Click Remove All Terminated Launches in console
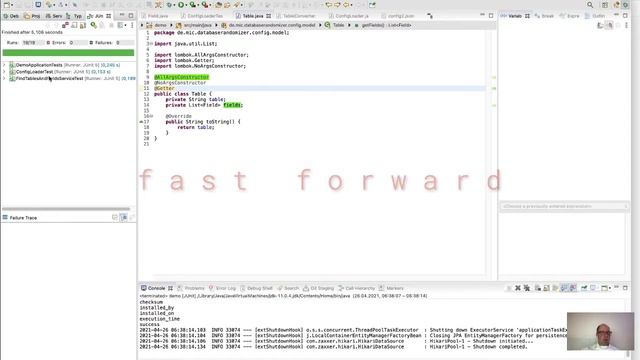The height and width of the screenshot is (360, 640). coord(527,288)
